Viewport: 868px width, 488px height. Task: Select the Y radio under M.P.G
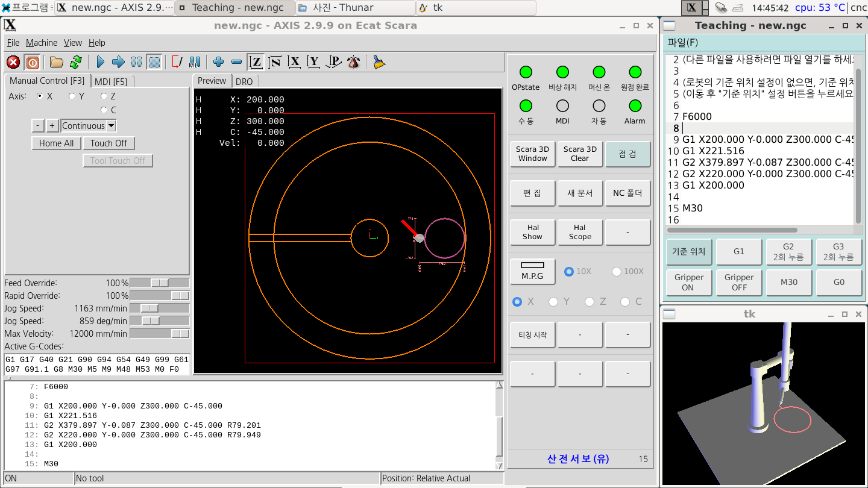553,302
